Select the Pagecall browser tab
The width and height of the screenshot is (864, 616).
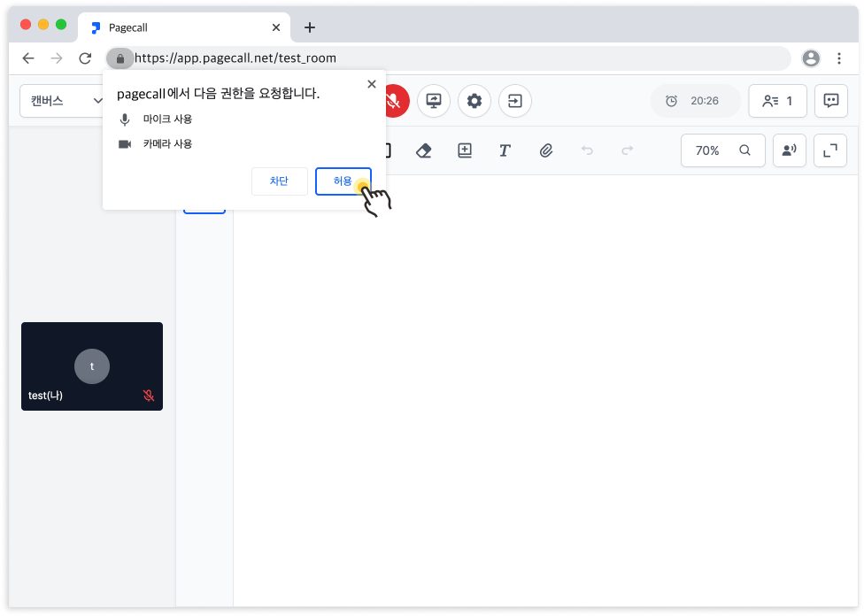coord(184,27)
